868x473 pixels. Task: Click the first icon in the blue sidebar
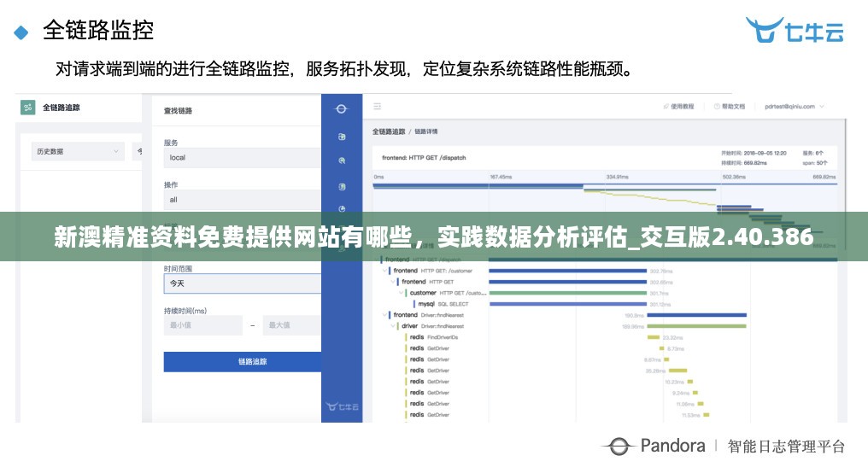click(x=342, y=136)
